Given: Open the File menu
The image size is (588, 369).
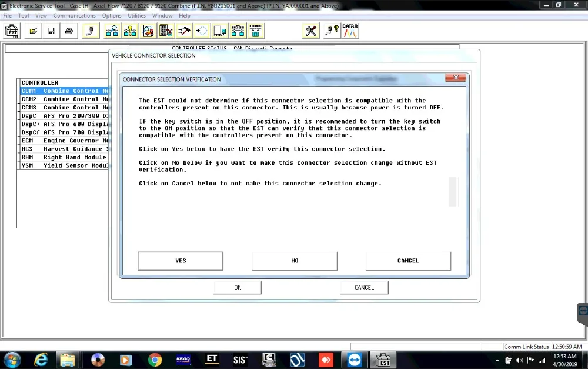Looking at the screenshot, I should (7, 15).
